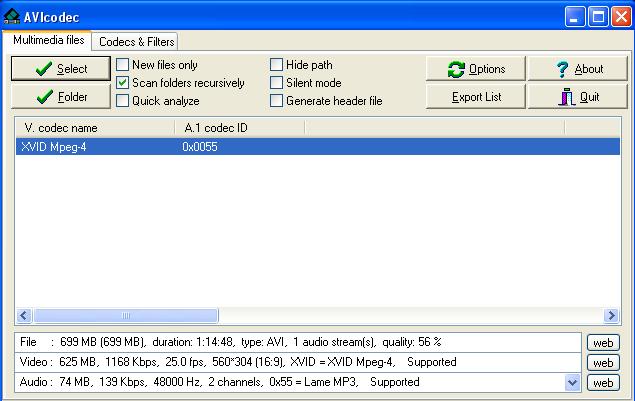Open web link for Video info row
Image resolution: width=635 pixels, height=401 pixels.
pos(603,363)
